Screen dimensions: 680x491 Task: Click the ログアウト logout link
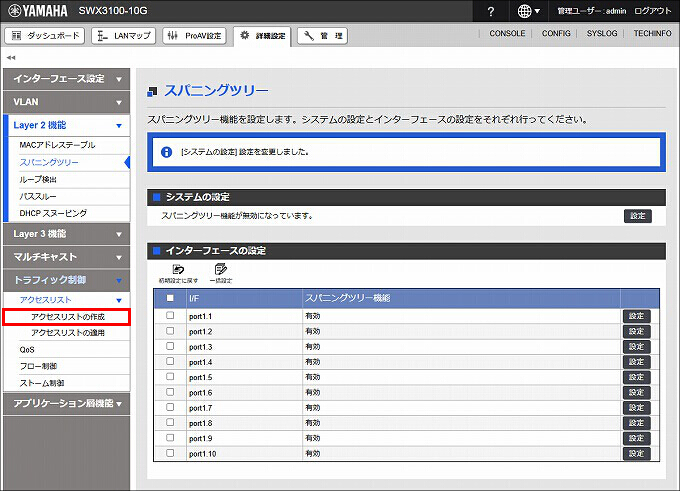(x=651, y=11)
